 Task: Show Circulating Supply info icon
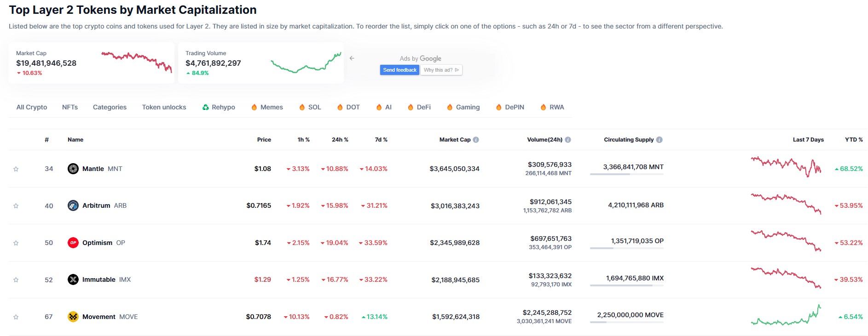click(660, 140)
